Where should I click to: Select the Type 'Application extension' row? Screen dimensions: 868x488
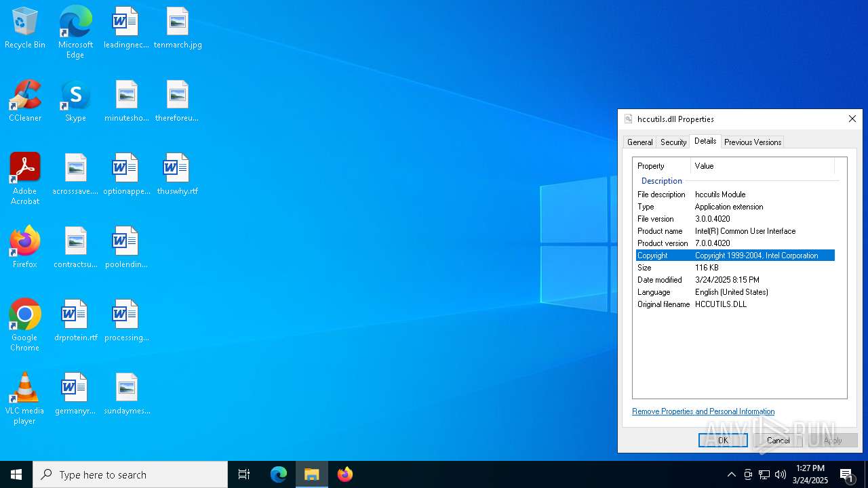click(735, 207)
